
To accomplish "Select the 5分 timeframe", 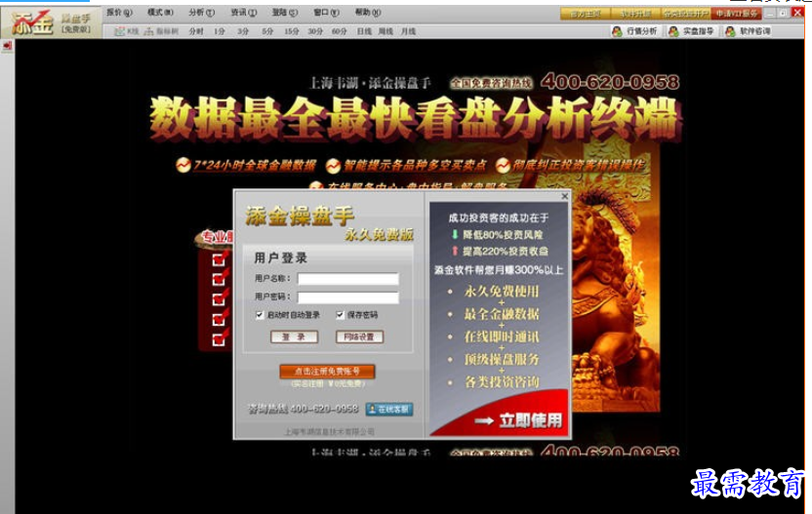I will (267, 31).
